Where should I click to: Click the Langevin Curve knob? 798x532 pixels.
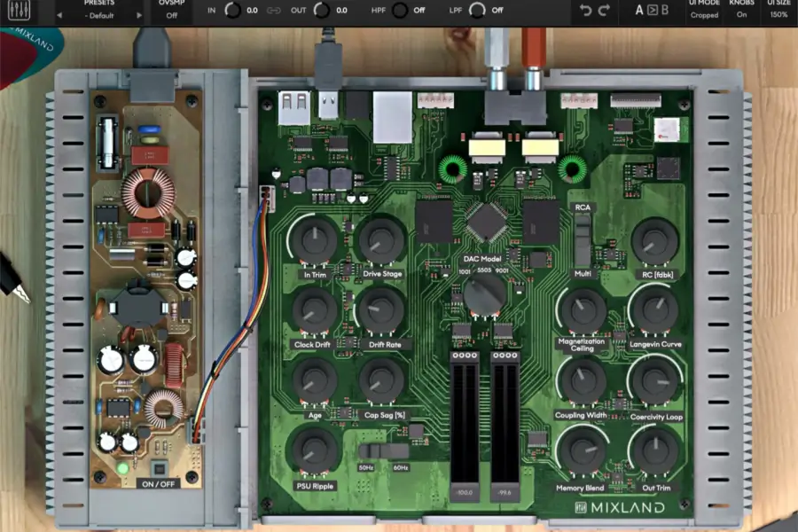point(655,310)
